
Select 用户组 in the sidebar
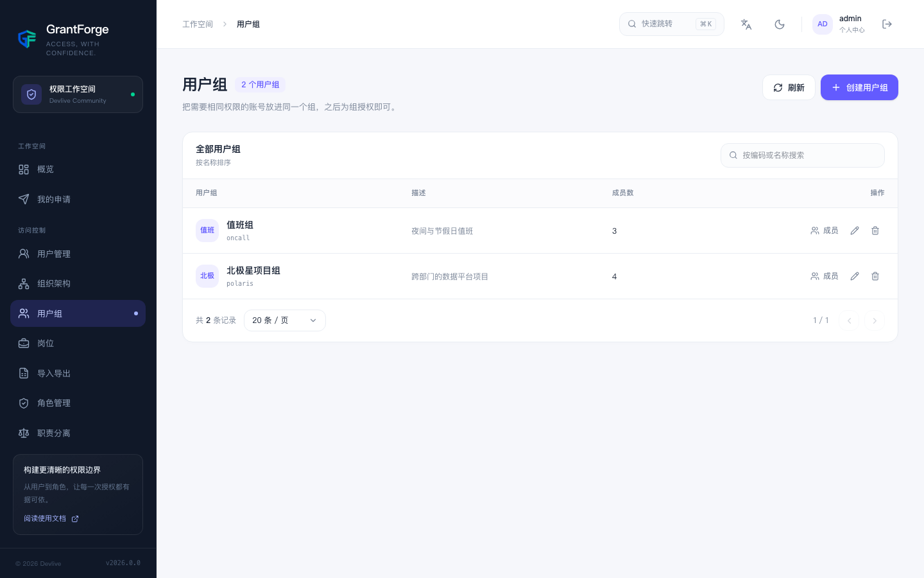click(78, 313)
